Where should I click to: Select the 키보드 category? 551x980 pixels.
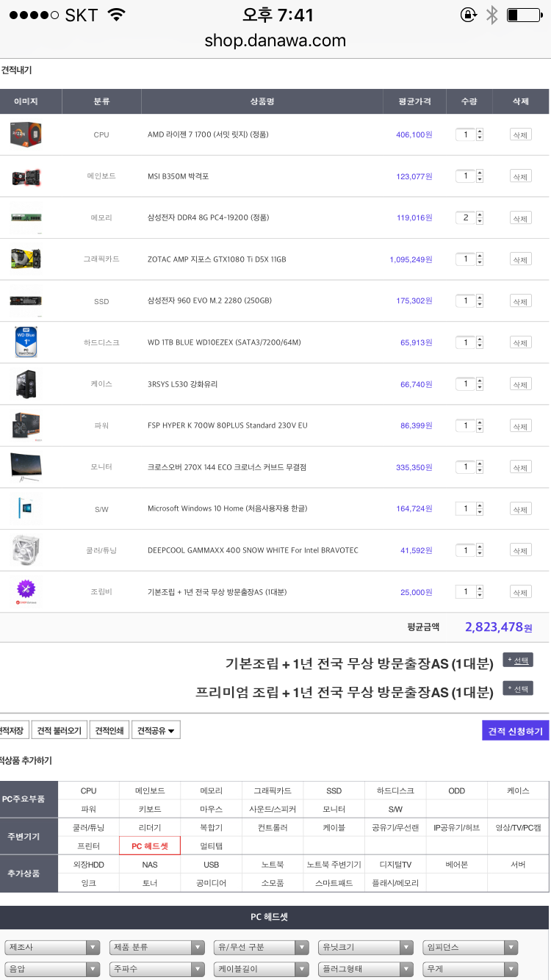(150, 809)
